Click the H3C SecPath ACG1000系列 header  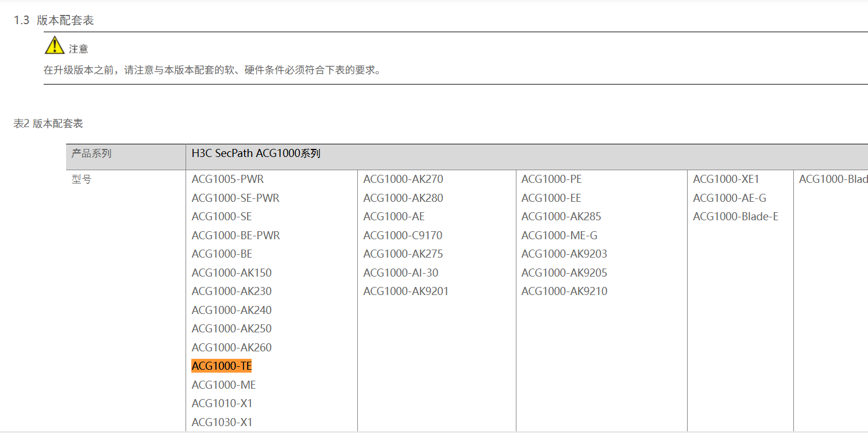pyautogui.click(x=256, y=154)
